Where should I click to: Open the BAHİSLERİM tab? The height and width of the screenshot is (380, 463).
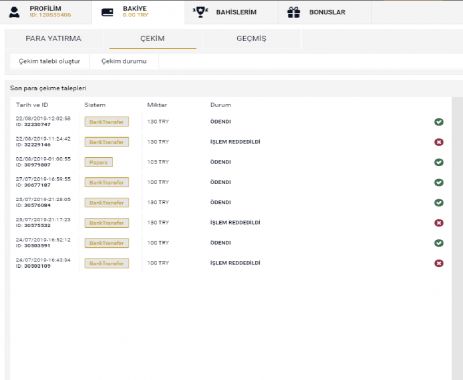(x=232, y=12)
